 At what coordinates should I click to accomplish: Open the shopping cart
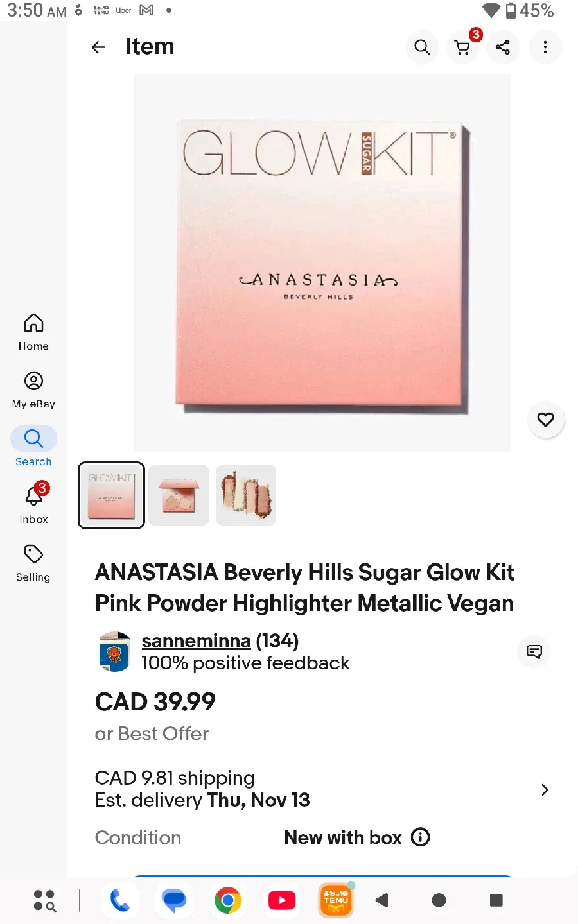[462, 47]
